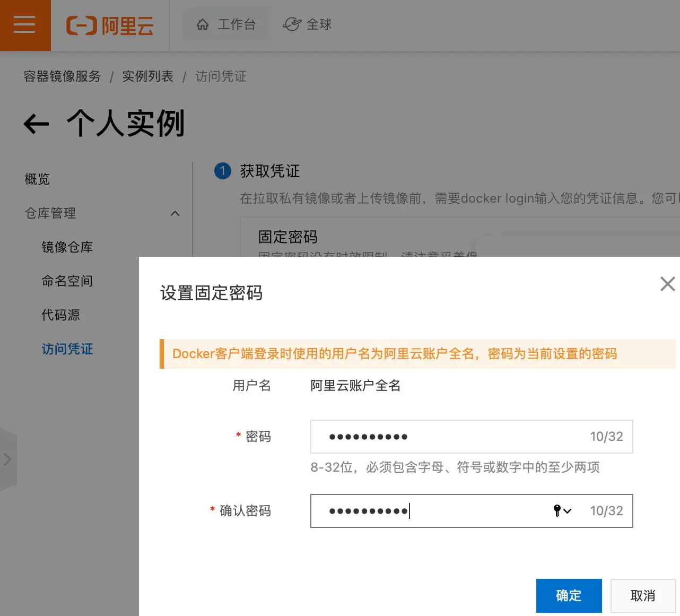Click the key icon in confirm password field
This screenshot has width=680, height=616.
coord(557,510)
